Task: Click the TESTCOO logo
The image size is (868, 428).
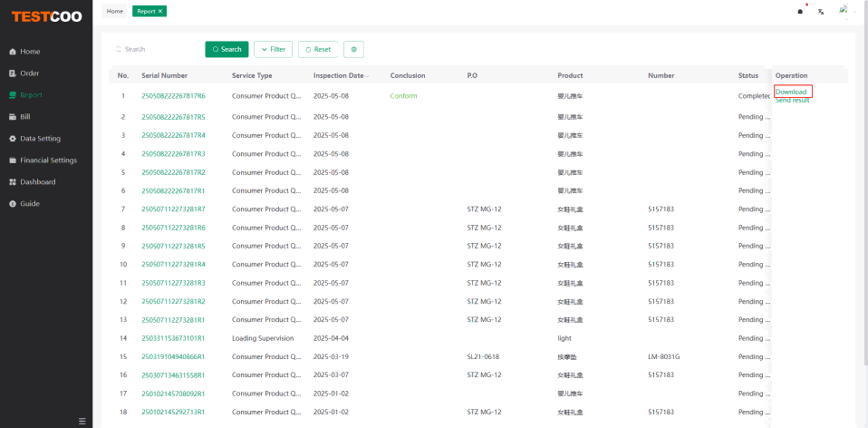Action: (46, 16)
